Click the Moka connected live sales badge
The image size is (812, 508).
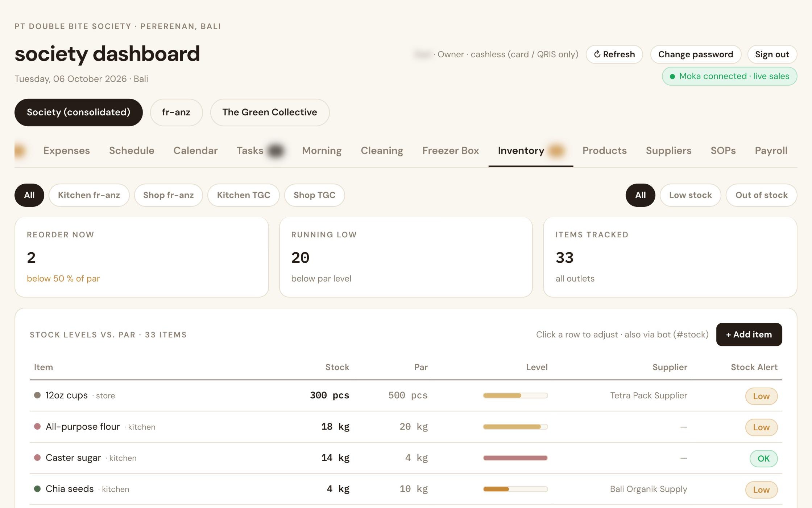click(x=729, y=76)
